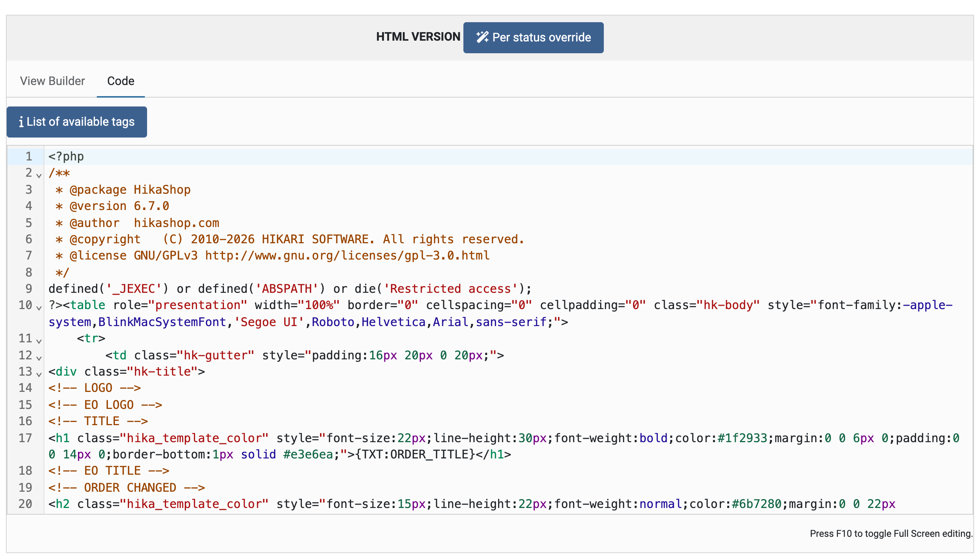Click the info icon on List of available tags
The image size is (980, 559).
(21, 122)
